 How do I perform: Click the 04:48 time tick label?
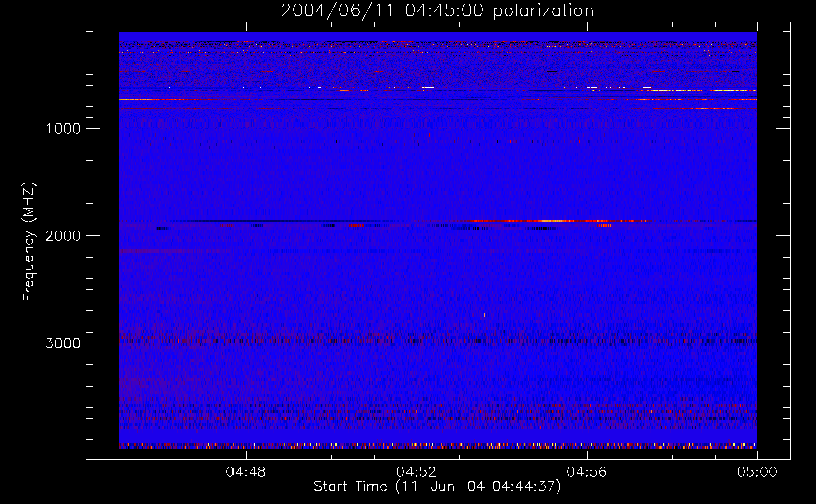point(246,472)
